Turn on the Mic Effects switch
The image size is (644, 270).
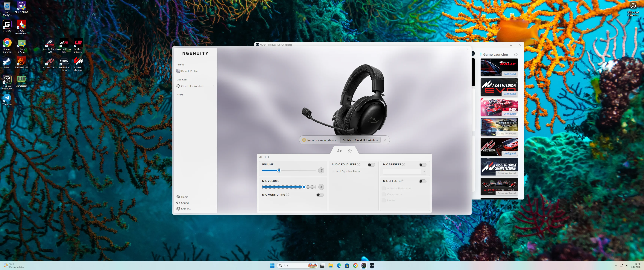[x=423, y=181]
